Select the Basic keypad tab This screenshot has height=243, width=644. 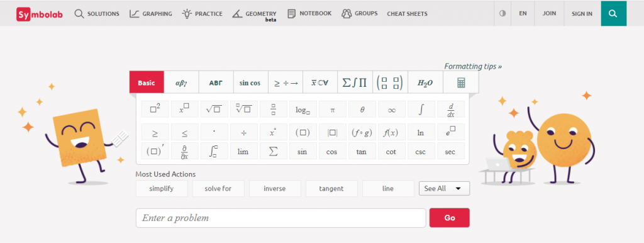pos(147,82)
